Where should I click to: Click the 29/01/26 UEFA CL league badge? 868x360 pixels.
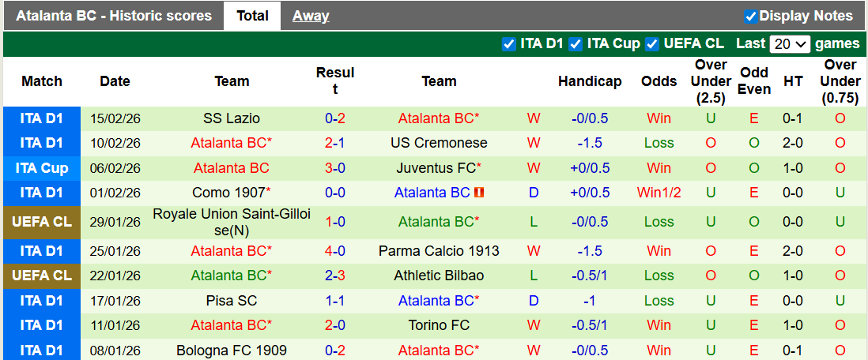click(x=42, y=222)
